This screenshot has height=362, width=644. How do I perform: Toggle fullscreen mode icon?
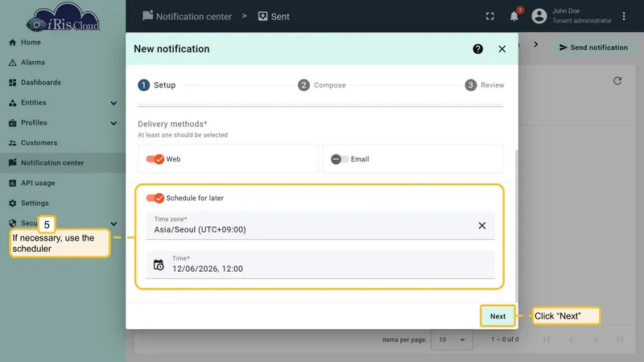click(490, 16)
